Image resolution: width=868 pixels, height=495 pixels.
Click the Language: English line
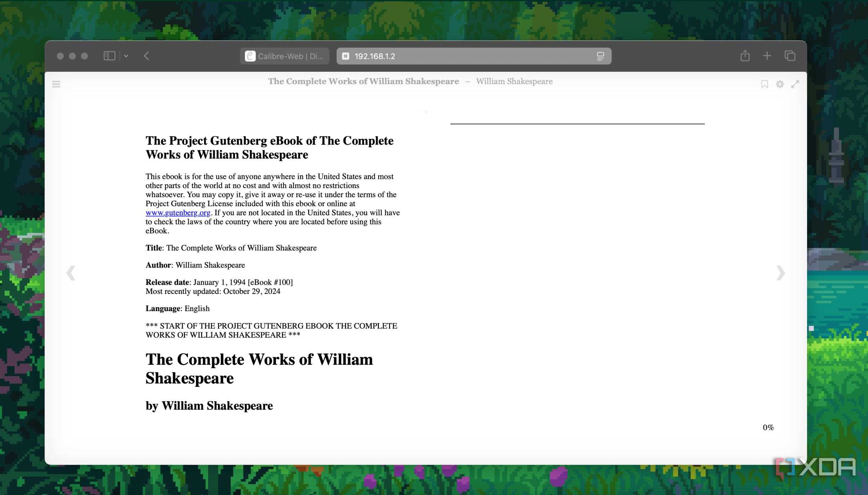pos(178,309)
